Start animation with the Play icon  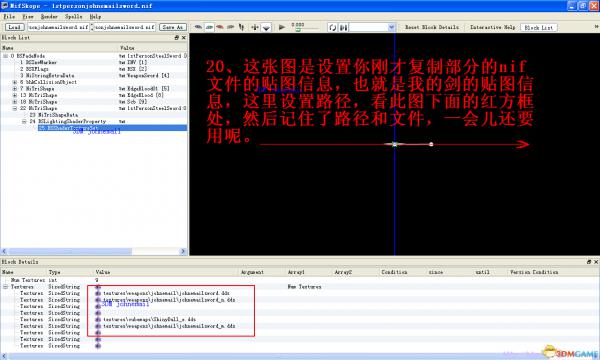click(282, 27)
